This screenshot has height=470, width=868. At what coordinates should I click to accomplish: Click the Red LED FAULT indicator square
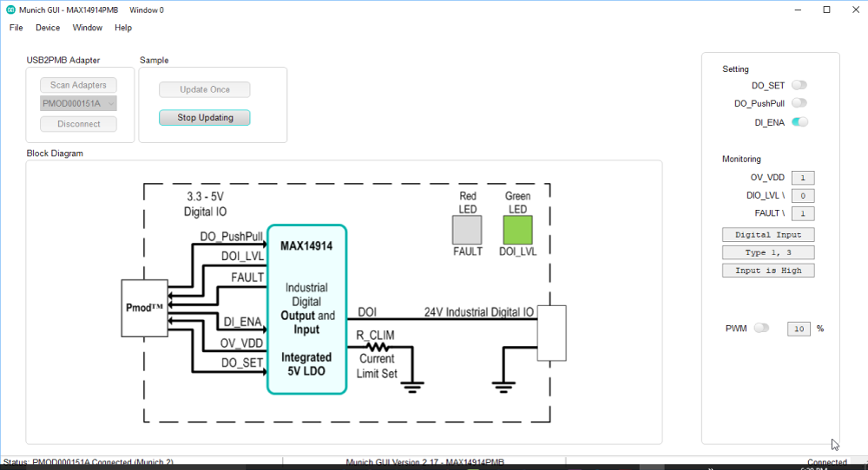pyautogui.click(x=467, y=230)
